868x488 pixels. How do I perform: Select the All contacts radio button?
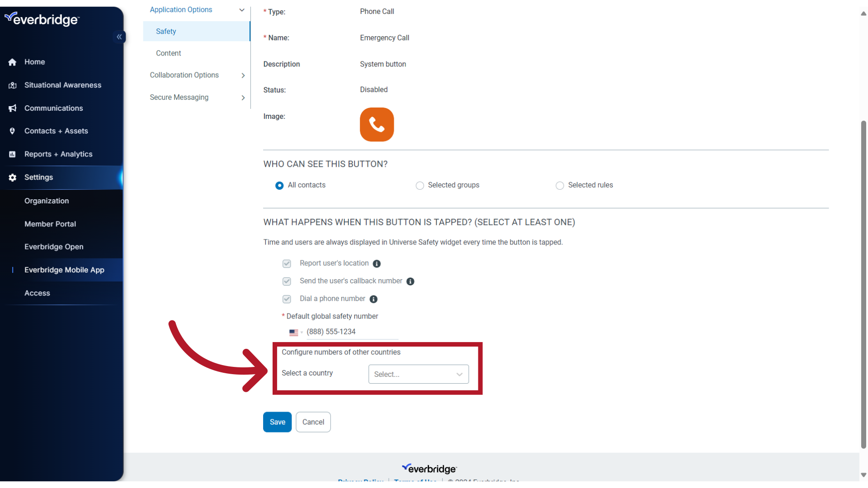[x=279, y=186]
